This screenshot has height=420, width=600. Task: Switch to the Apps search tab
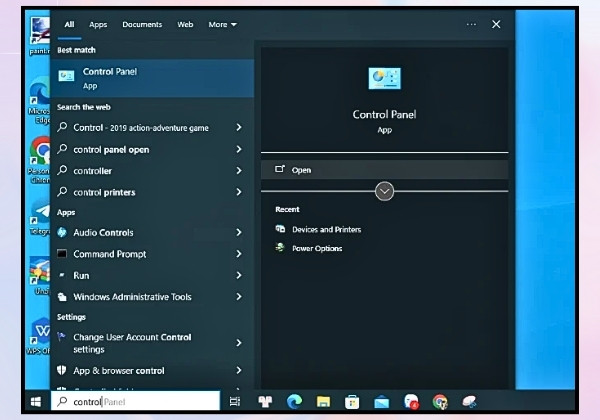click(x=98, y=24)
